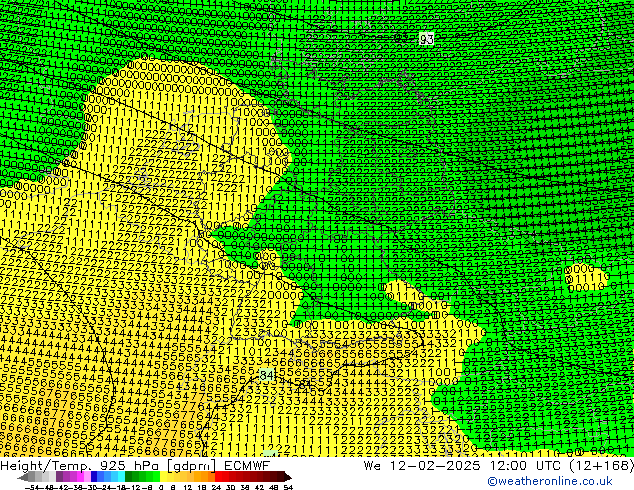Select the dark blue legend swatch near -30
The height and width of the screenshot is (490, 634).
tap(94, 476)
